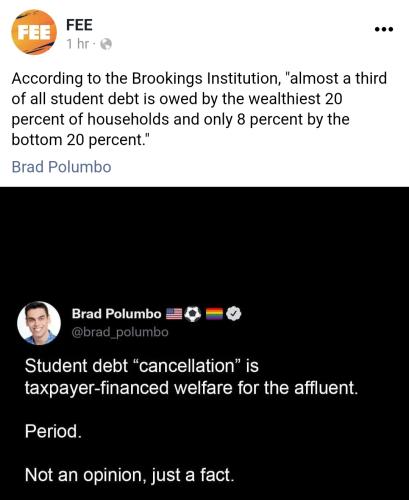Click the rainbow flag emoji icon
This screenshot has height=500, width=409.
[214, 314]
